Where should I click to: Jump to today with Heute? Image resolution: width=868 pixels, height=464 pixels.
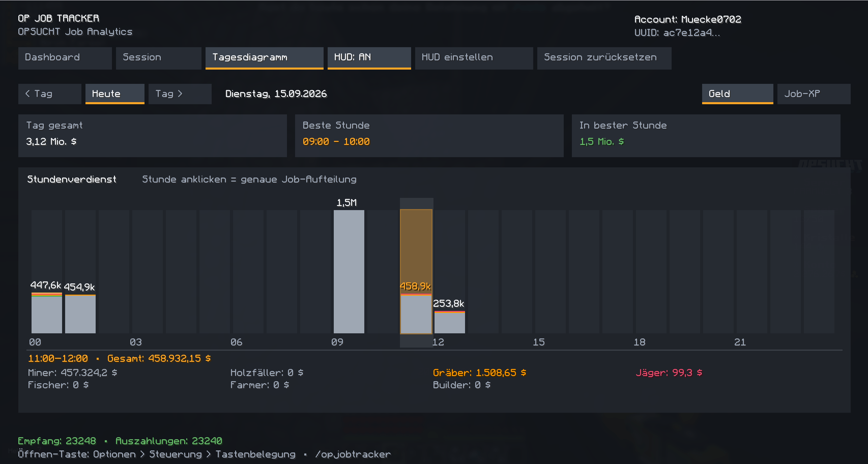point(115,94)
